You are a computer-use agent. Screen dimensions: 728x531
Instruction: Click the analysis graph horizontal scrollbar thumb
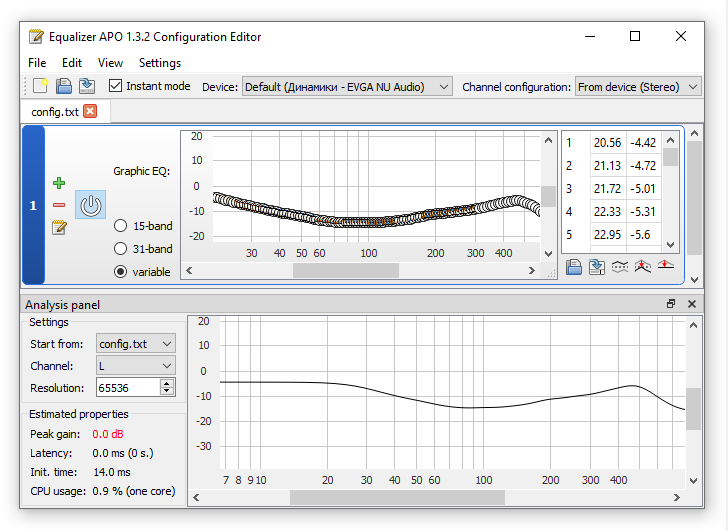(x=397, y=497)
